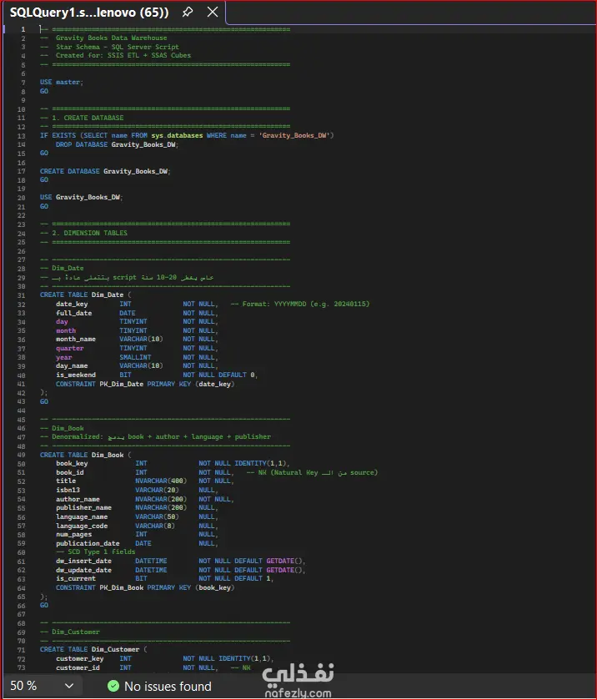
Task: Click the "CREATE TABLE Dim_Date (" line
Action: 86,295
